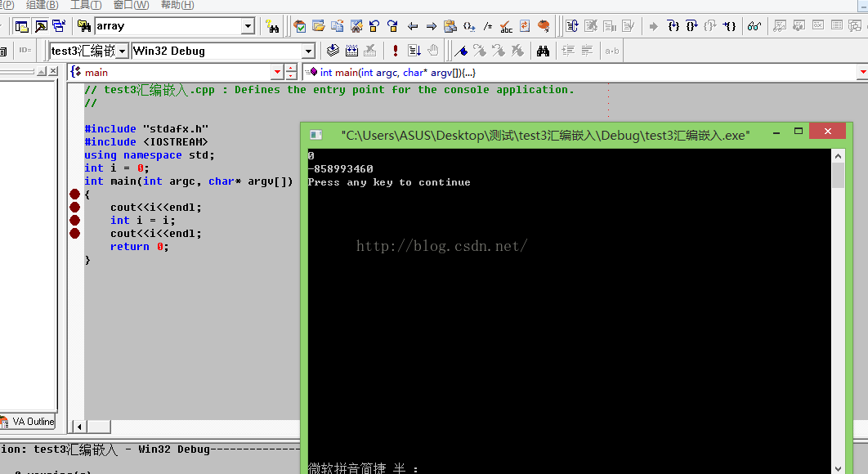The image size is (868, 474).
Task: Click the context list stepper beside main
Action: pos(291,72)
